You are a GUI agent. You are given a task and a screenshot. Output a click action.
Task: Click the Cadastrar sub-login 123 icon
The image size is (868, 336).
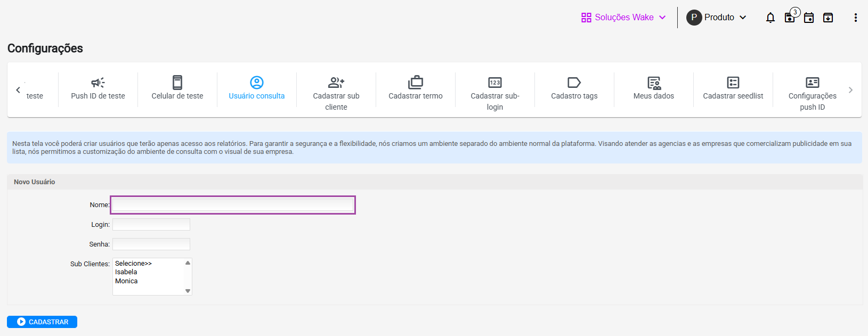coord(495,83)
